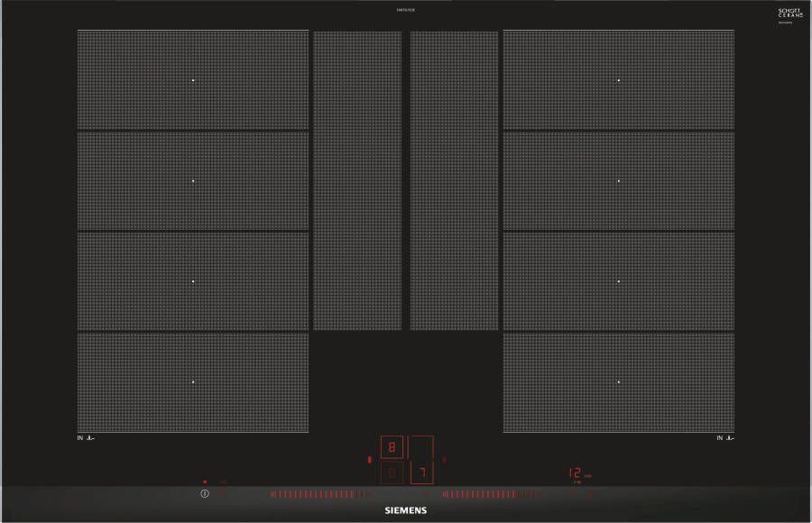Select the zone display showing 0
Image resolution: width=812 pixels, height=523 pixels.
(392, 473)
